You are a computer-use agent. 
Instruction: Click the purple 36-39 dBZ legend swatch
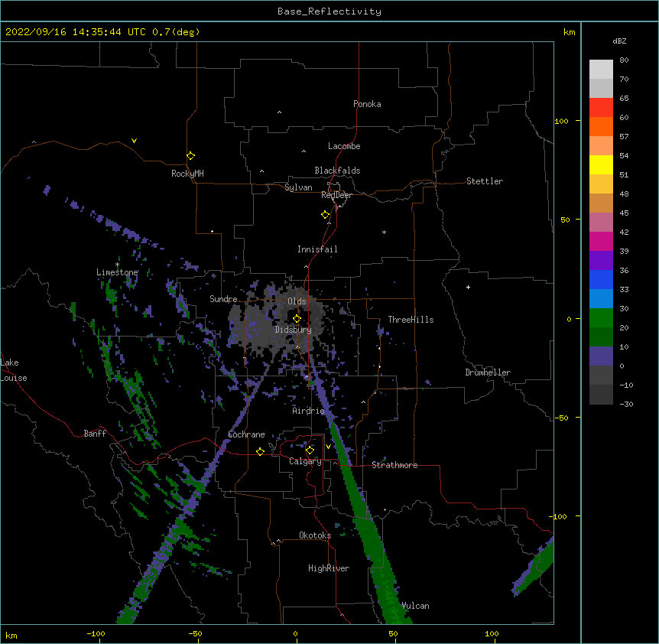pos(601,260)
